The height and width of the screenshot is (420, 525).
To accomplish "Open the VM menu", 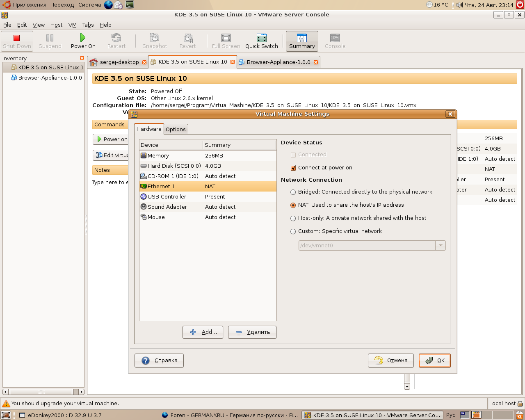I will pos(73,25).
